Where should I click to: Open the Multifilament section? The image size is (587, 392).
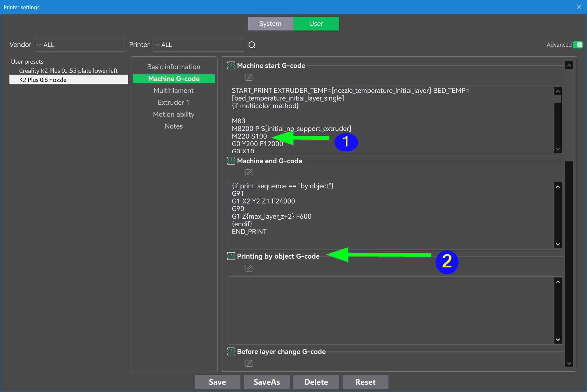tap(174, 90)
